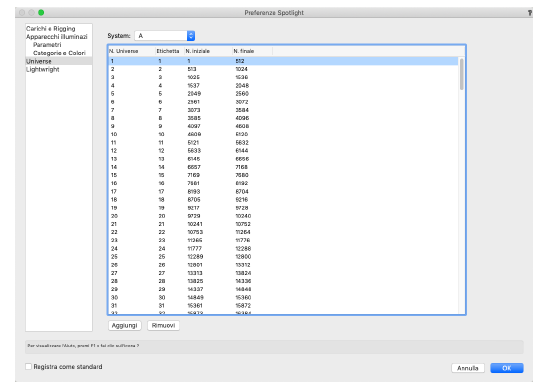
Task: Click the N. finale column header
Action: [x=252, y=51]
